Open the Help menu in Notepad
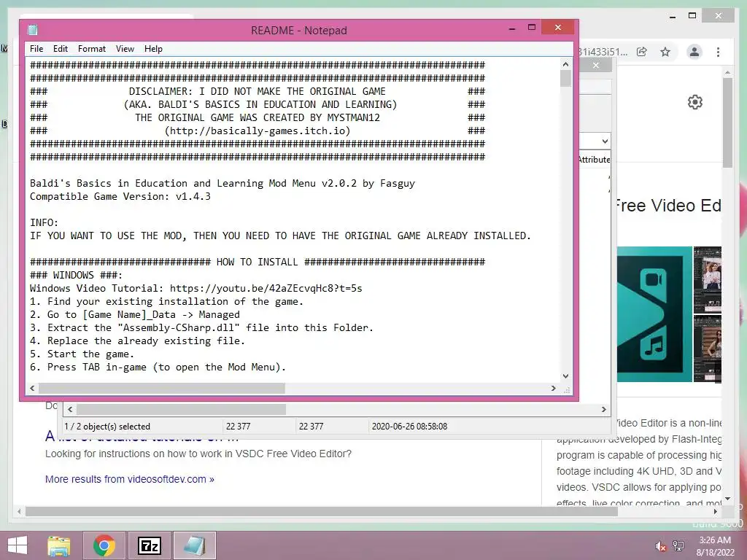 153,49
